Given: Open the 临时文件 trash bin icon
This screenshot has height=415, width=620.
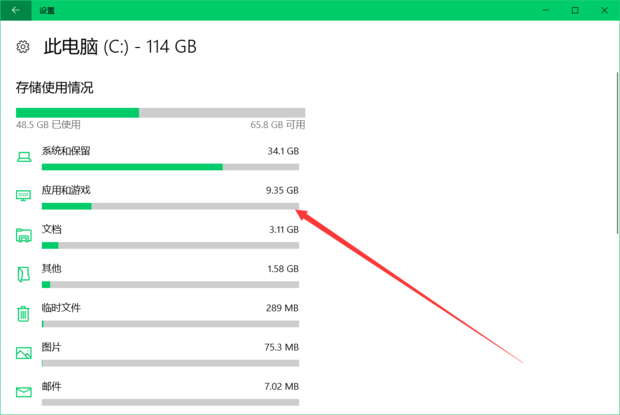Looking at the screenshot, I should 23,313.
